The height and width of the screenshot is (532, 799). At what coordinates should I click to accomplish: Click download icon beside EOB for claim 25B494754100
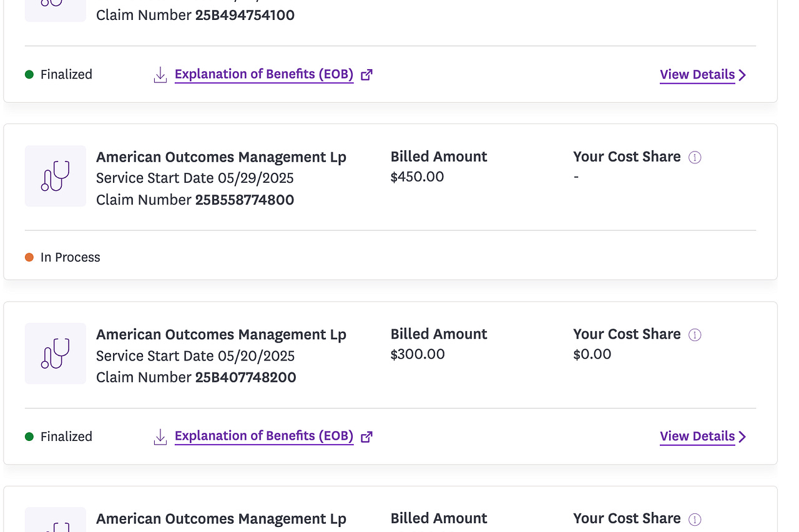click(x=160, y=75)
